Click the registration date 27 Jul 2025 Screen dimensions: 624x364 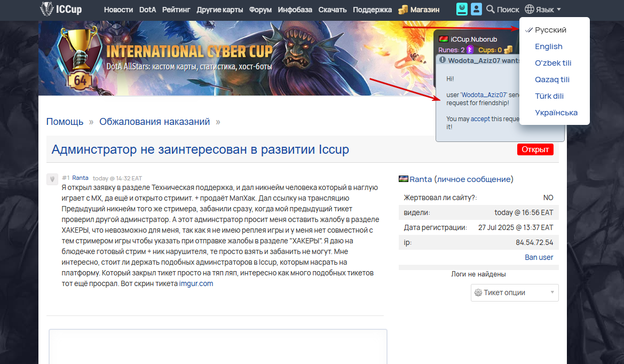515,227
